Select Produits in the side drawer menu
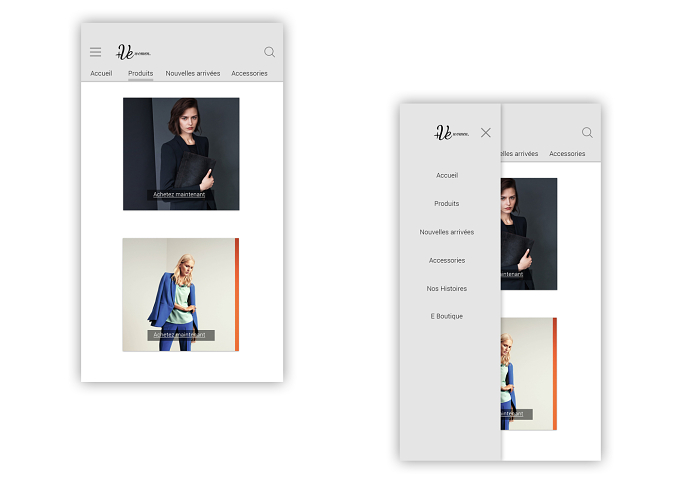680x486 pixels. (x=447, y=203)
